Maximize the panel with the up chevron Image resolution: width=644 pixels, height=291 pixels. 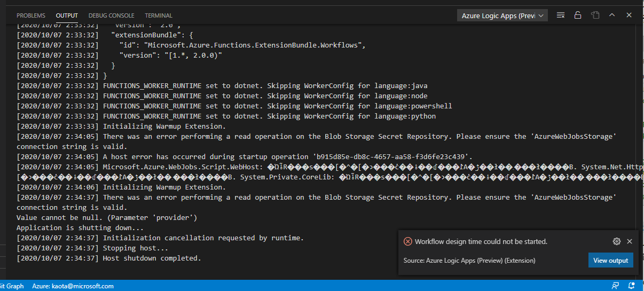pyautogui.click(x=612, y=15)
